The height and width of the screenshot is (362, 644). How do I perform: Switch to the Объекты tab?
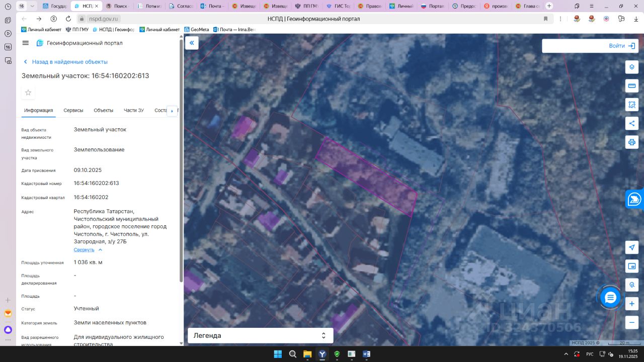click(104, 111)
